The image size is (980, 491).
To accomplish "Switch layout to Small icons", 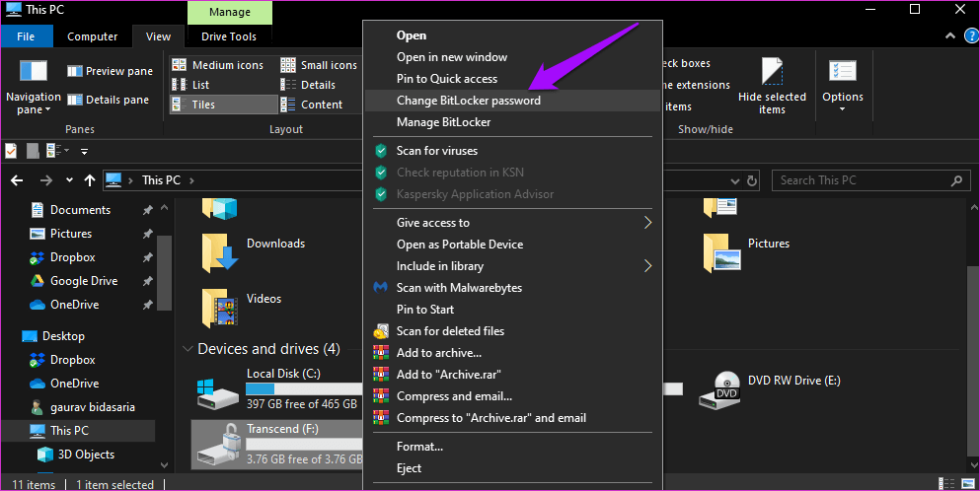I will [x=319, y=65].
